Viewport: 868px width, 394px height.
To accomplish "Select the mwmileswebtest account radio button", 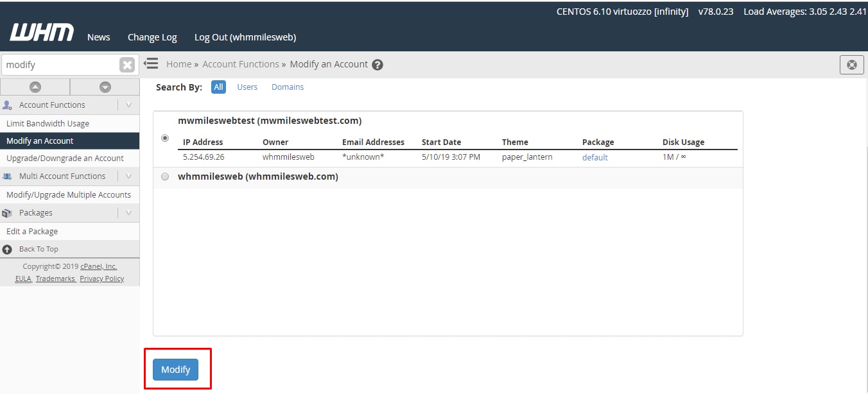I will [x=165, y=138].
